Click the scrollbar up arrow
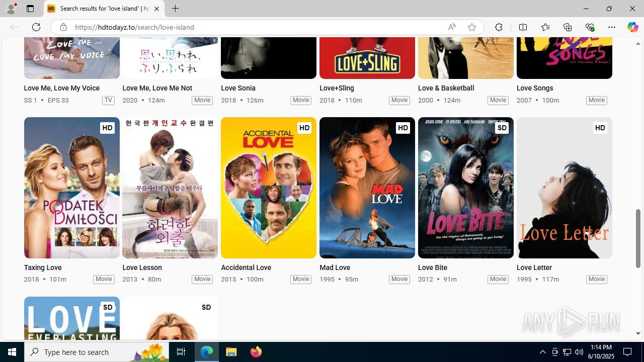 638,44
